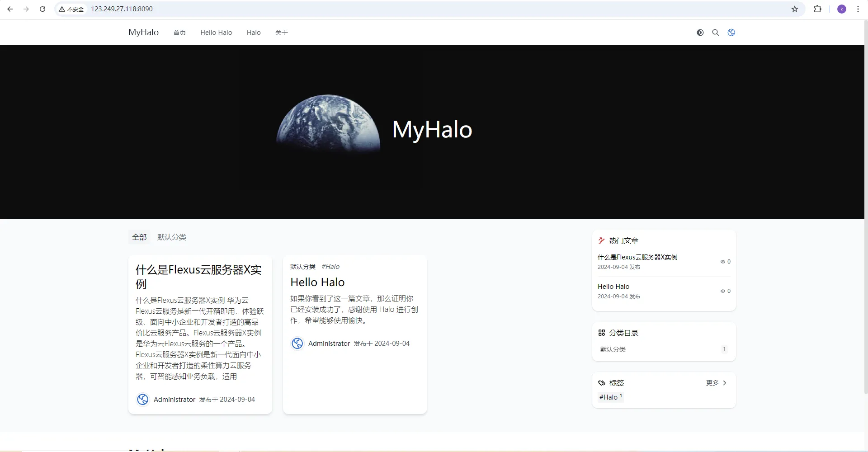Open Hello Halo in the 热门文章 list
The image size is (868, 452).
click(x=613, y=287)
